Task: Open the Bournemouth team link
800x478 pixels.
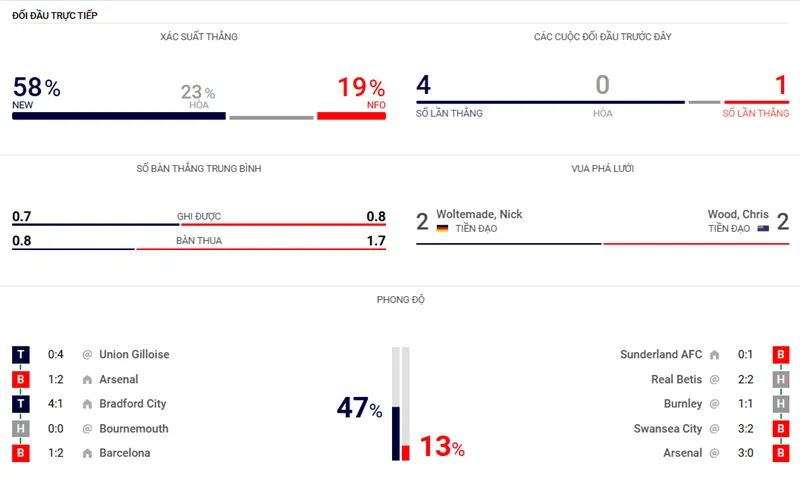Action: point(134,429)
